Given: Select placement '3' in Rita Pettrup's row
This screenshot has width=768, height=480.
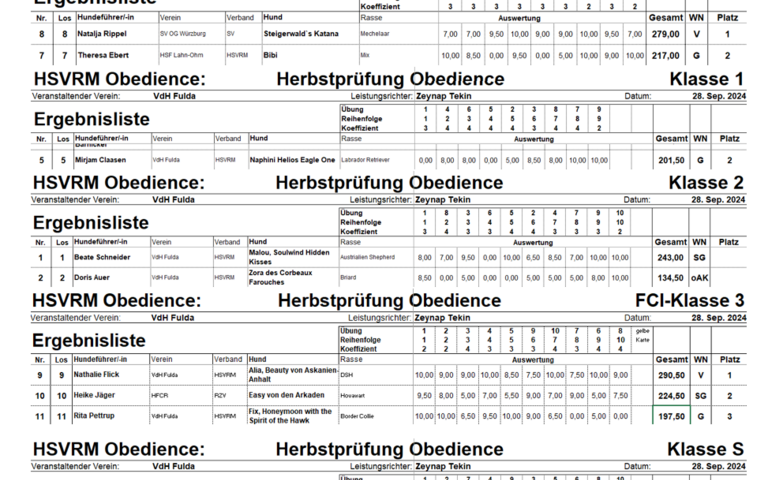Looking at the screenshot, I should coord(729,417).
